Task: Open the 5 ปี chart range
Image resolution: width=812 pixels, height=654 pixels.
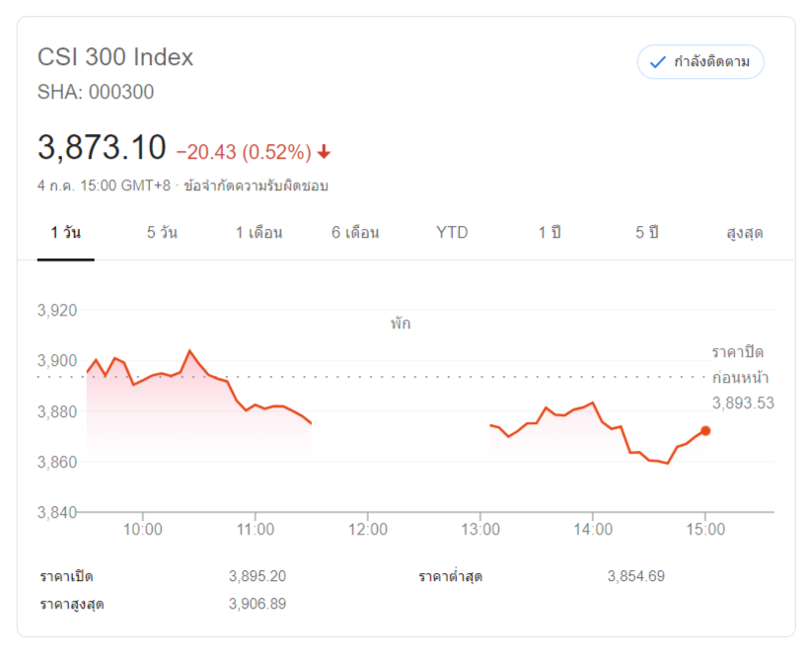Action: click(646, 233)
